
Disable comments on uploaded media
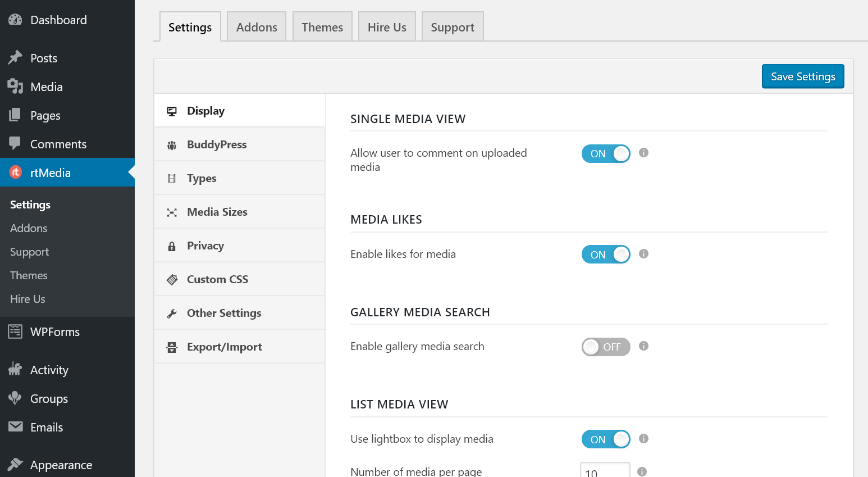pos(606,153)
